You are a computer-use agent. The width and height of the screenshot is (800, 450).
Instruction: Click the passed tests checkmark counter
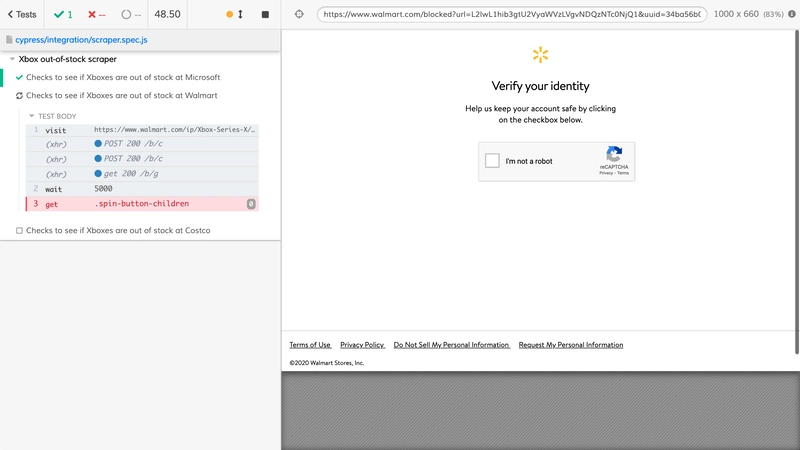(x=63, y=15)
